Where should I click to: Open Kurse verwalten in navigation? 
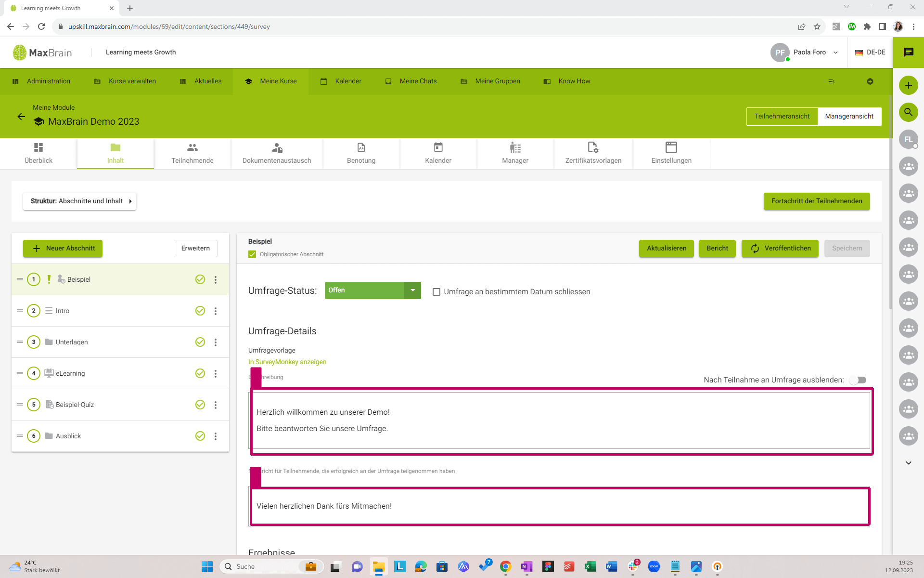(x=125, y=81)
